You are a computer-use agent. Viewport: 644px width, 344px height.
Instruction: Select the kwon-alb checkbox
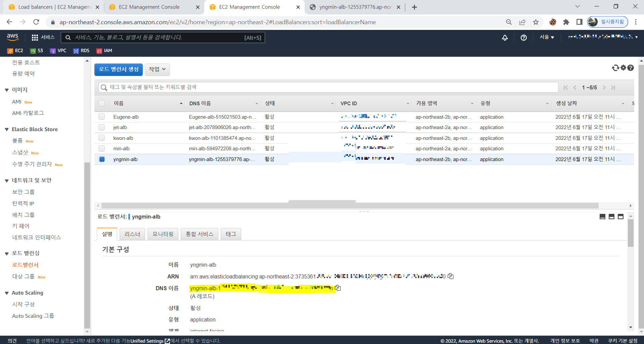pyautogui.click(x=102, y=138)
